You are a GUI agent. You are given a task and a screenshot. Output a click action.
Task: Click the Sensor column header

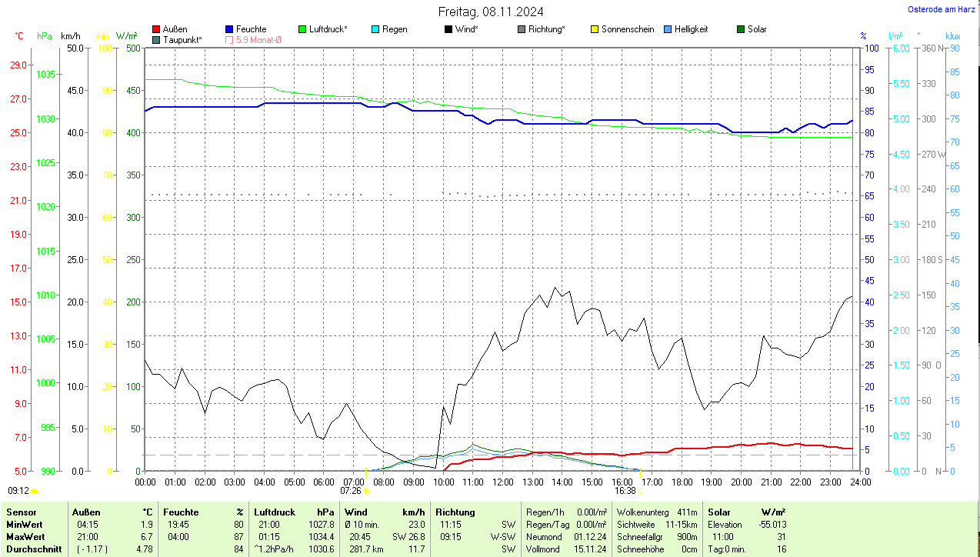[21, 512]
